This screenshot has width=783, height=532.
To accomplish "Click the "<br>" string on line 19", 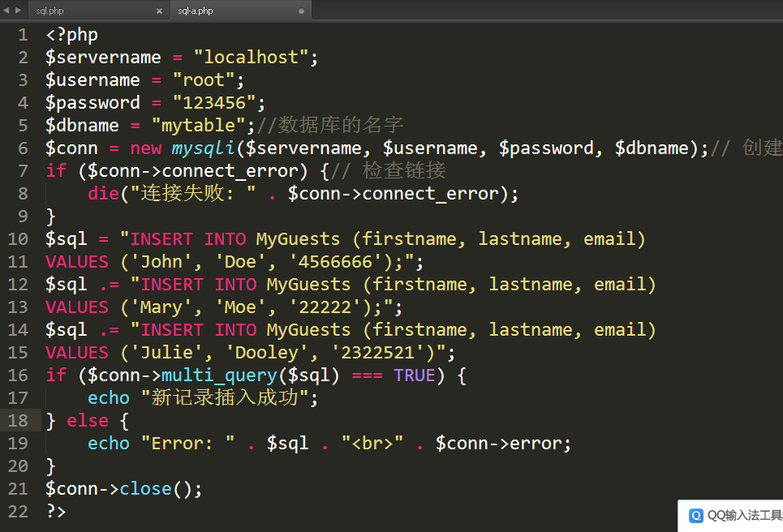I will pos(372,444).
